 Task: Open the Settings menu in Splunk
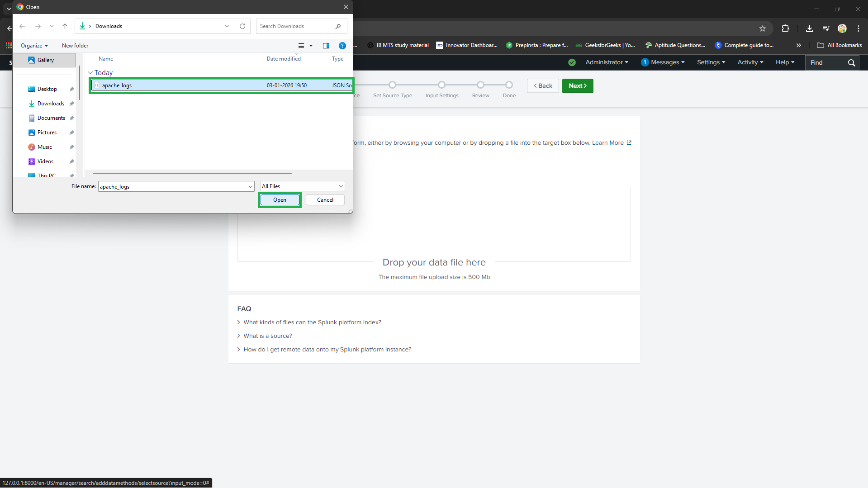point(711,62)
